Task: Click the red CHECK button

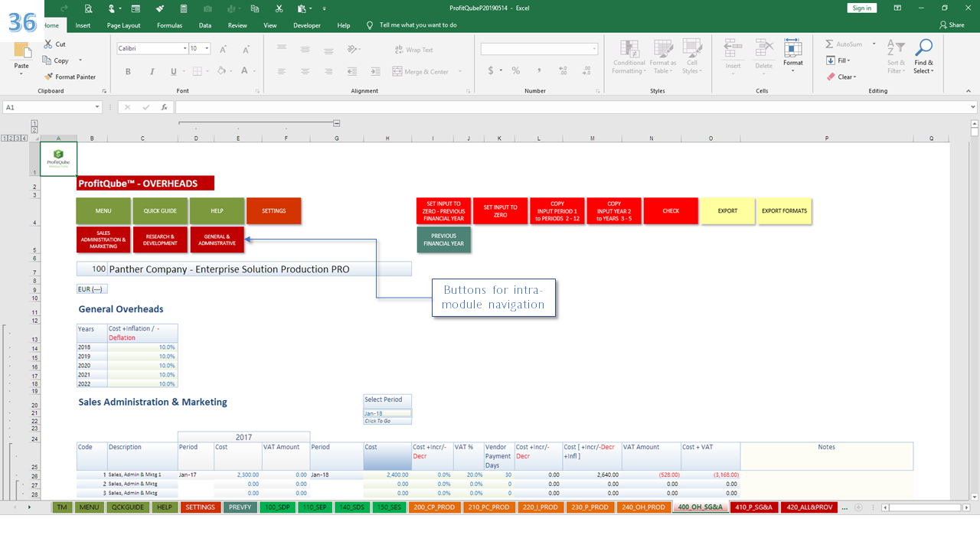Action: click(671, 211)
